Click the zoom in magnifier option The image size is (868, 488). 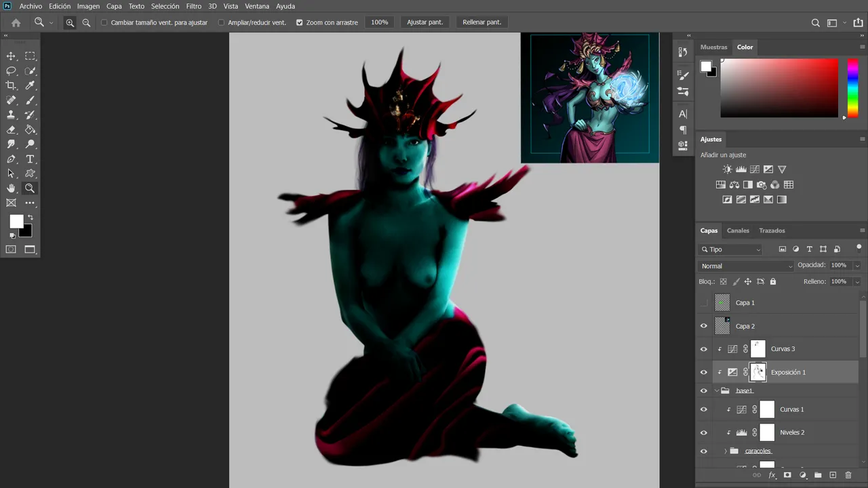[70, 22]
